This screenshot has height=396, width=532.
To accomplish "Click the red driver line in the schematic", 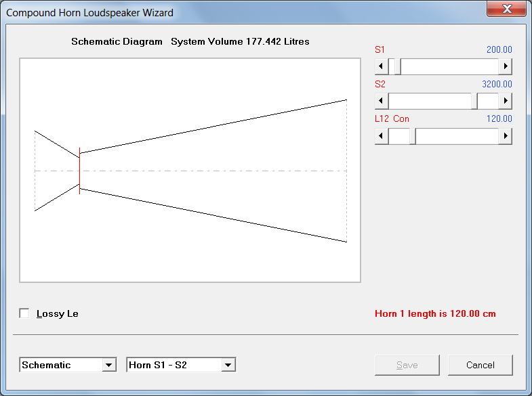I will tap(79, 171).
